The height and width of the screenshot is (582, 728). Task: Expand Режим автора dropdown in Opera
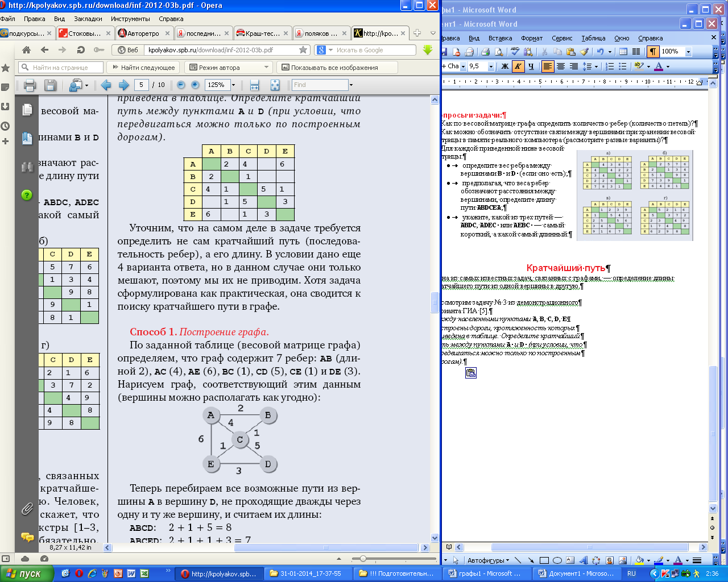266,68
